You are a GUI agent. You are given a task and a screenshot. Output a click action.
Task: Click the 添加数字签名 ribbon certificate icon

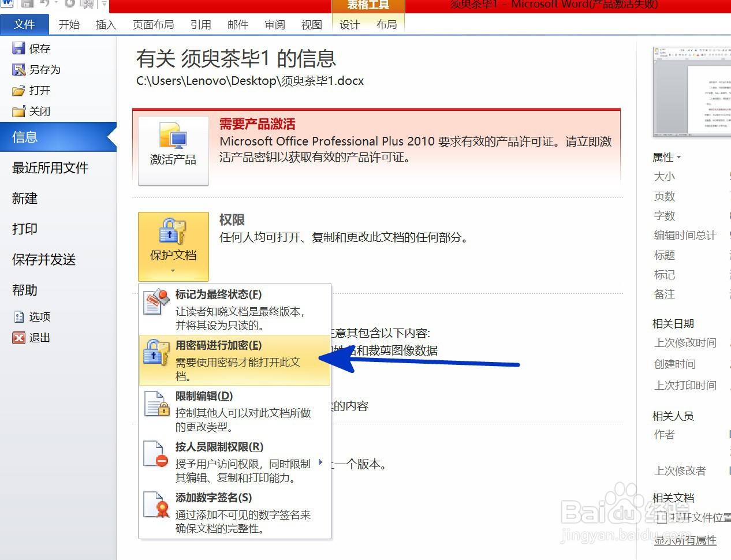click(x=156, y=505)
